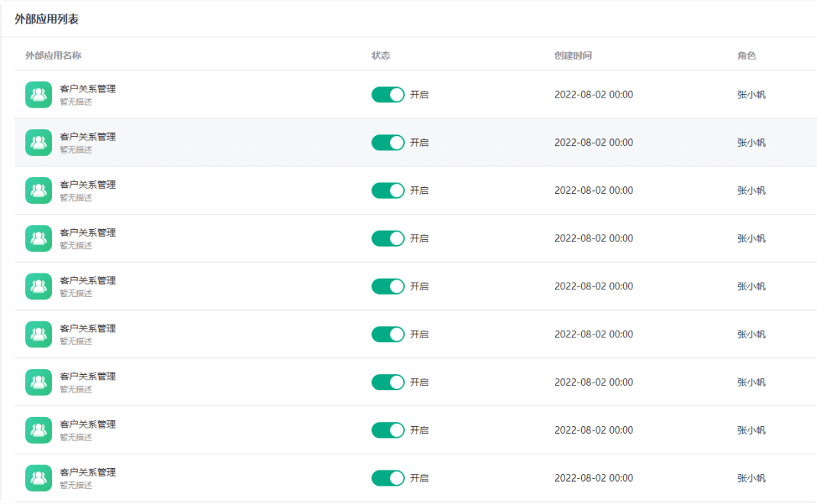The image size is (817, 504).
Task: Select the eighth row's 2022-08-02 00:00 date
Action: (x=593, y=430)
